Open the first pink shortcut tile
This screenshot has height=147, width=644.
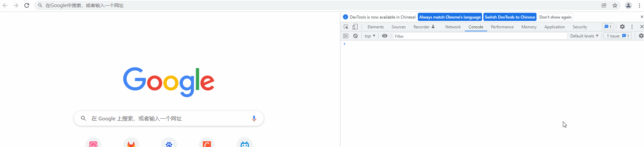click(x=93, y=143)
